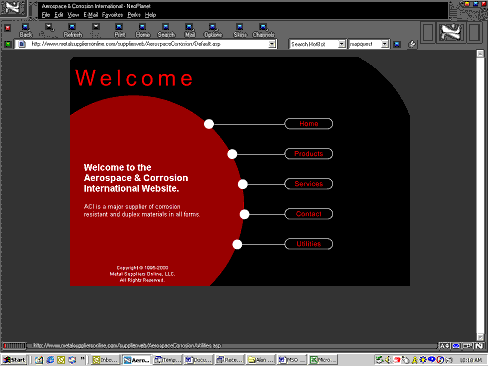
Task: Click the Contact navigation button
Action: click(x=309, y=214)
